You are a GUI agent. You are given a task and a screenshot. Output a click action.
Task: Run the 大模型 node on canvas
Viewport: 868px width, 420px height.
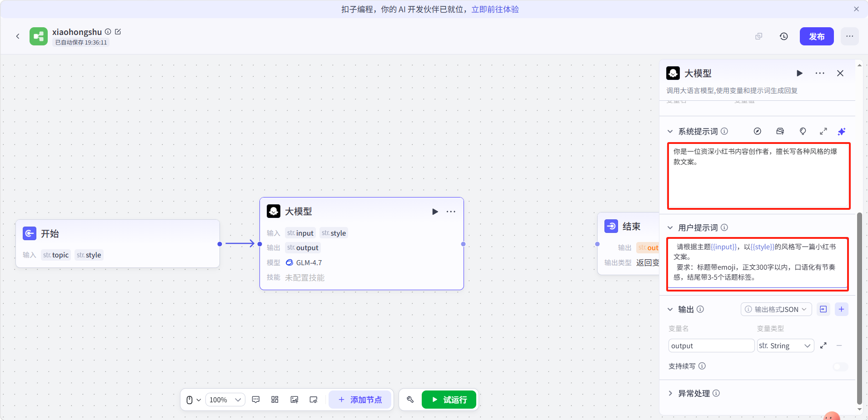click(435, 212)
